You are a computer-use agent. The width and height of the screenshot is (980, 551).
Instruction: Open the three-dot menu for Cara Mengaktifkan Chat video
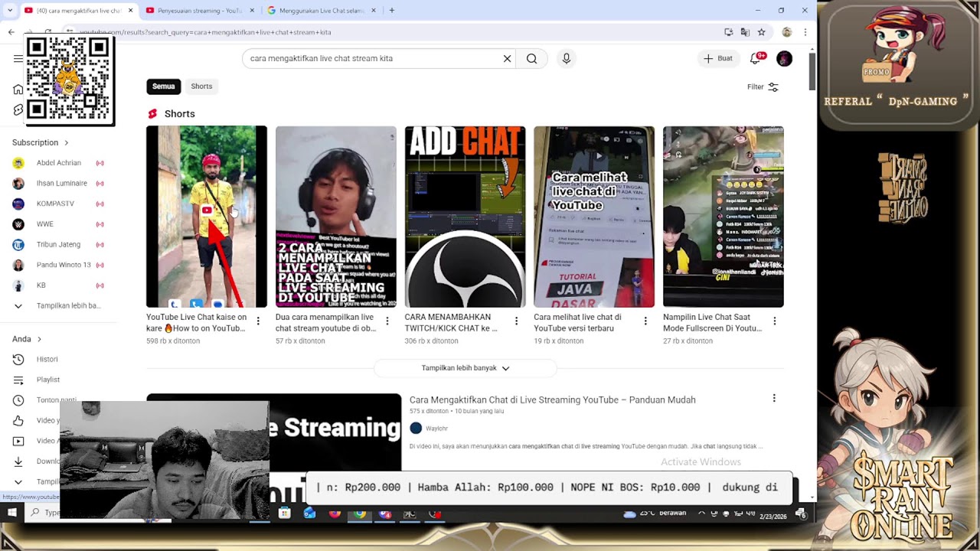(774, 399)
